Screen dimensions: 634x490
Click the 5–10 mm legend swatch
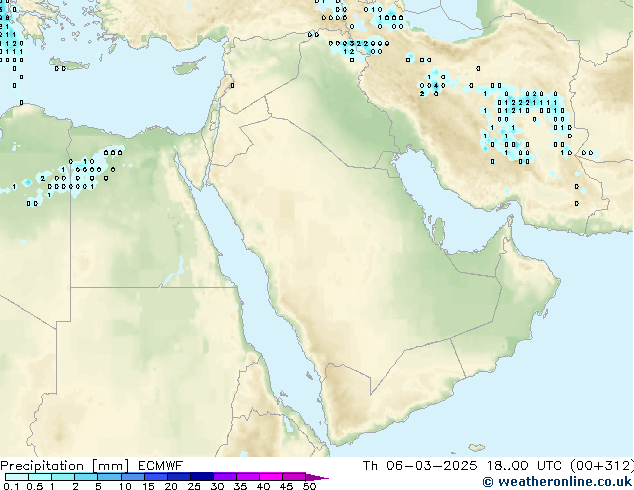click(x=110, y=477)
